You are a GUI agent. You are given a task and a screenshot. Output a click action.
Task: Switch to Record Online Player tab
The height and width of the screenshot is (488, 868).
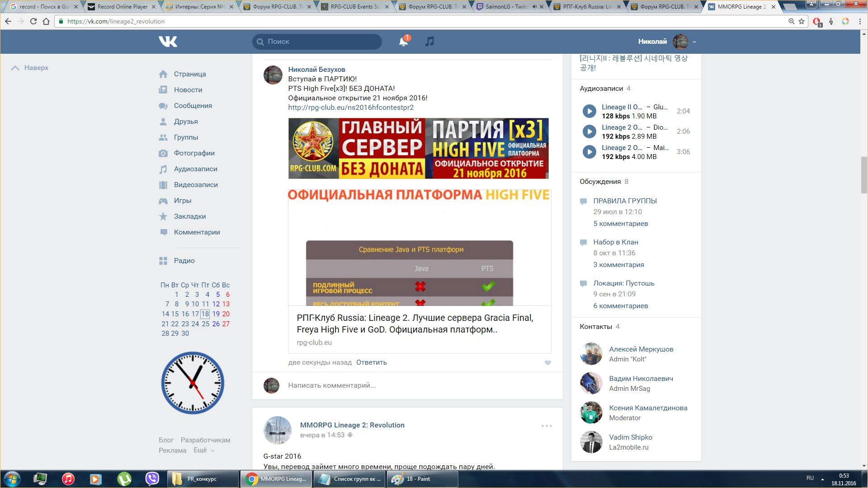(x=122, y=7)
